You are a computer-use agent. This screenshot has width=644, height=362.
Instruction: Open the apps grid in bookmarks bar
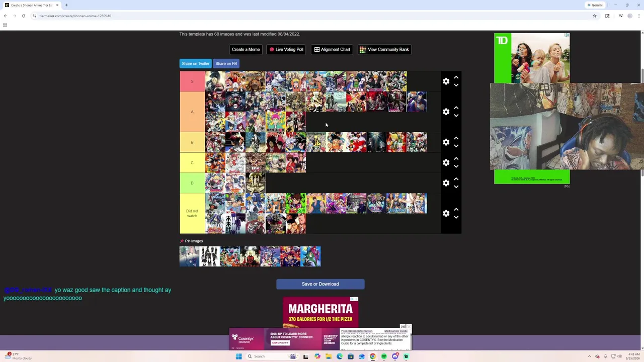click(5, 25)
